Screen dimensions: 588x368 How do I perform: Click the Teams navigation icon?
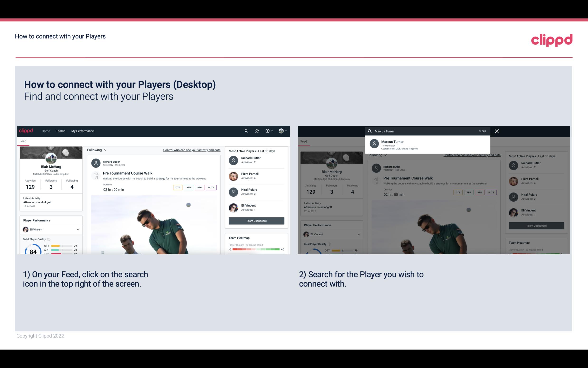coord(60,131)
